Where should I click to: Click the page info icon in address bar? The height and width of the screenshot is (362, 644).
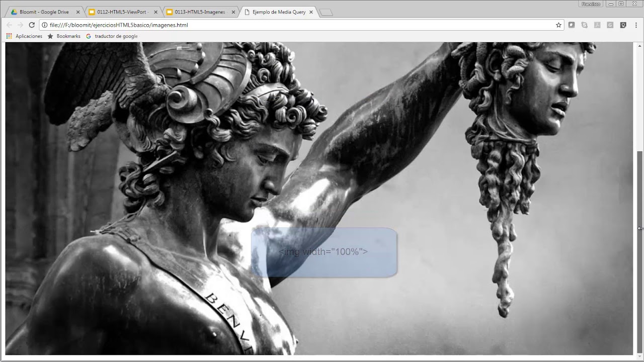point(44,25)
